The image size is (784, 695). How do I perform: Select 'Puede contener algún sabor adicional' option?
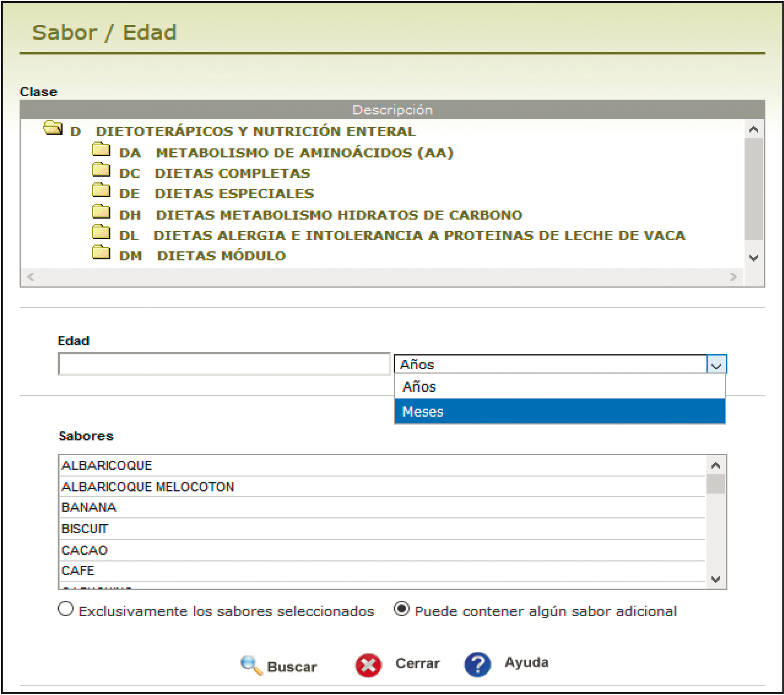pyautogui.click(x=402, y=609)
